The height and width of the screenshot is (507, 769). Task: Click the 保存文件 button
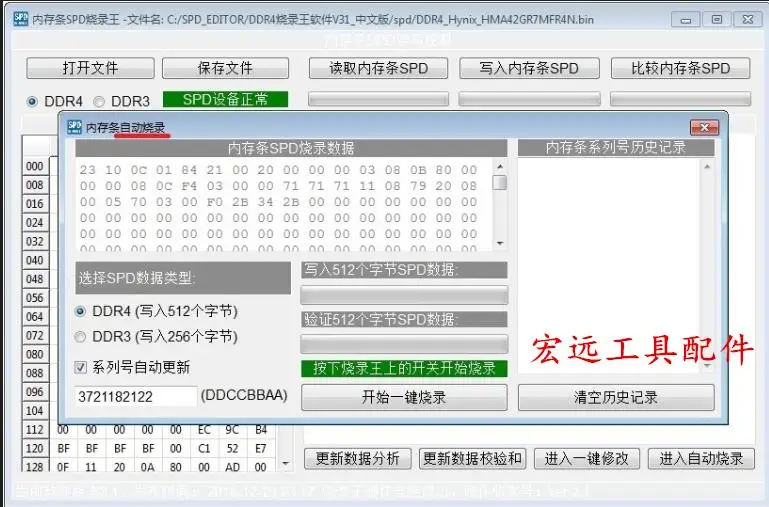point(225,68)
